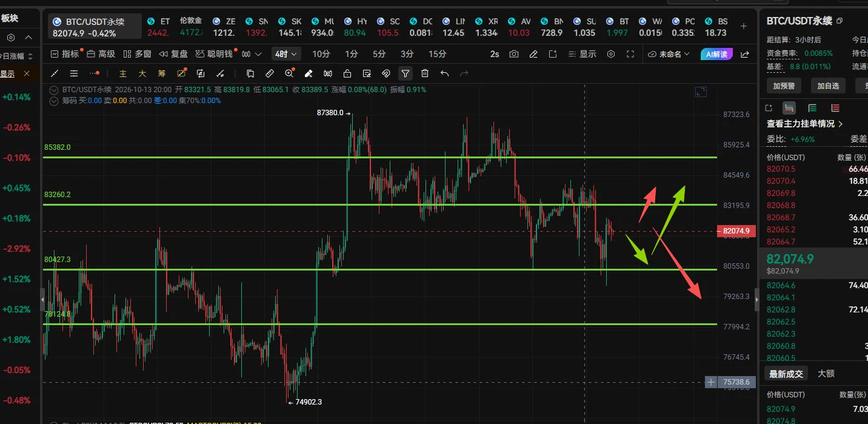This screenshot has width=868, height=424.
Task: Click the 加自选 add to watchlist button
Action: click(x=828, y=86)
